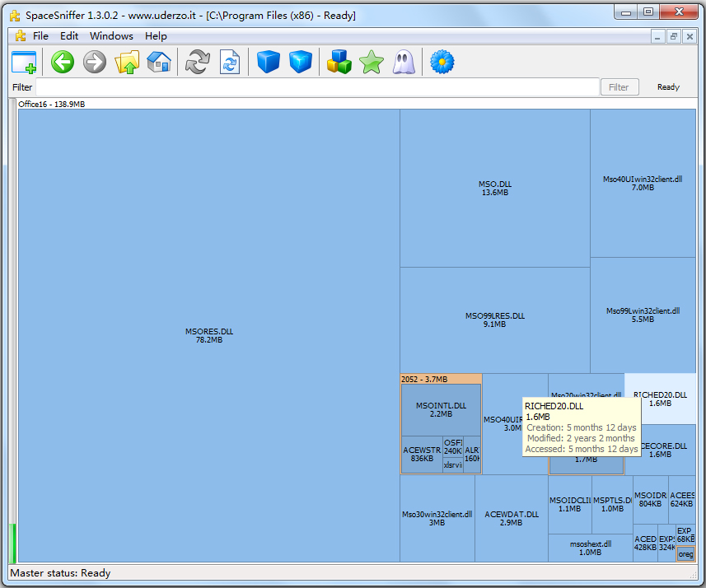This screenshot has height=588, width=706.
Task: Click the grey Go Forward arrow
Action: coord(95,62)
